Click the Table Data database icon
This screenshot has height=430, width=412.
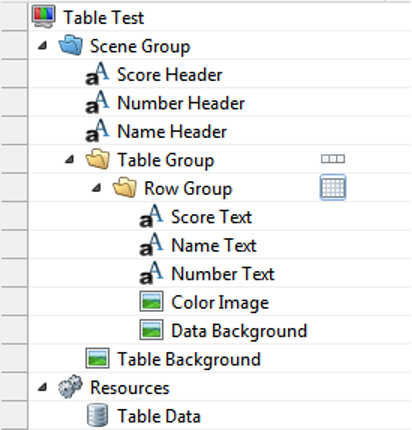[x=97, y=415]
